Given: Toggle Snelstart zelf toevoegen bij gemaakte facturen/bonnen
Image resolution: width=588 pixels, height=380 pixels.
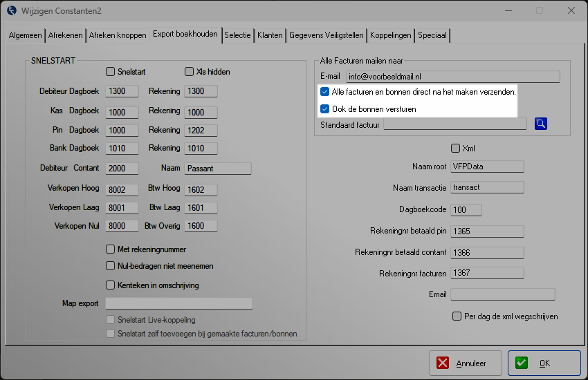Looking at the screenshot, I should tap(110, 334).
